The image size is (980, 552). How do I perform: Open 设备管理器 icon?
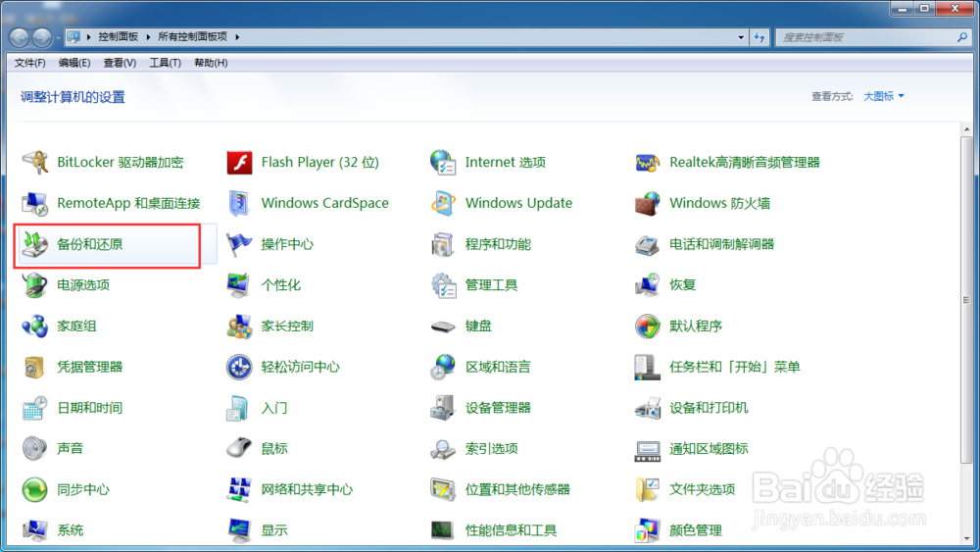point(443,408)
